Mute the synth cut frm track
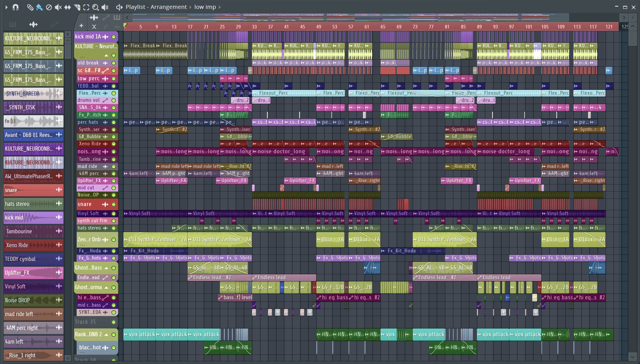Viewport: 640px width, 364px height. 114,221
